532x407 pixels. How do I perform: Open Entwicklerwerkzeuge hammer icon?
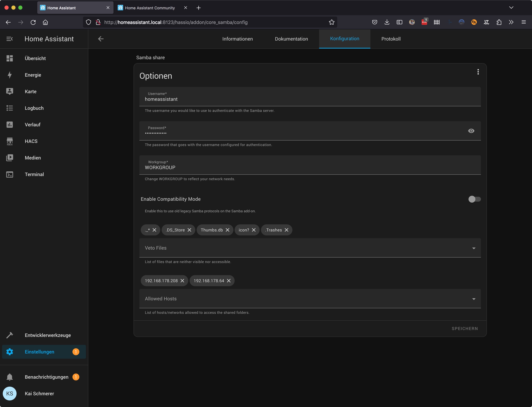coord(10,335)
